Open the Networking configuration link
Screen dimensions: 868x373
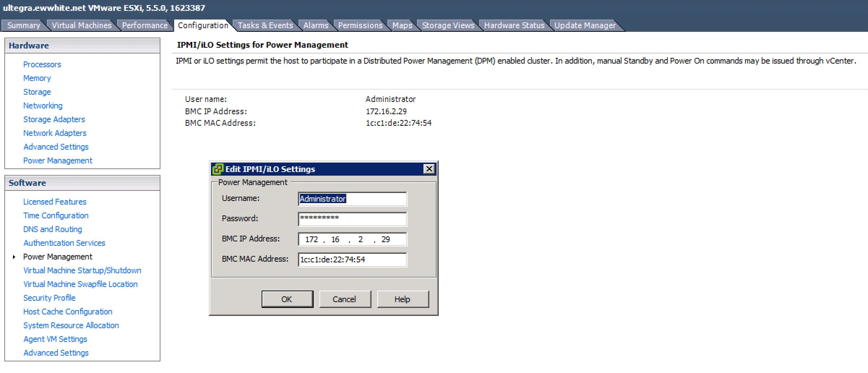pyautogui.click(x=43, y=106)
